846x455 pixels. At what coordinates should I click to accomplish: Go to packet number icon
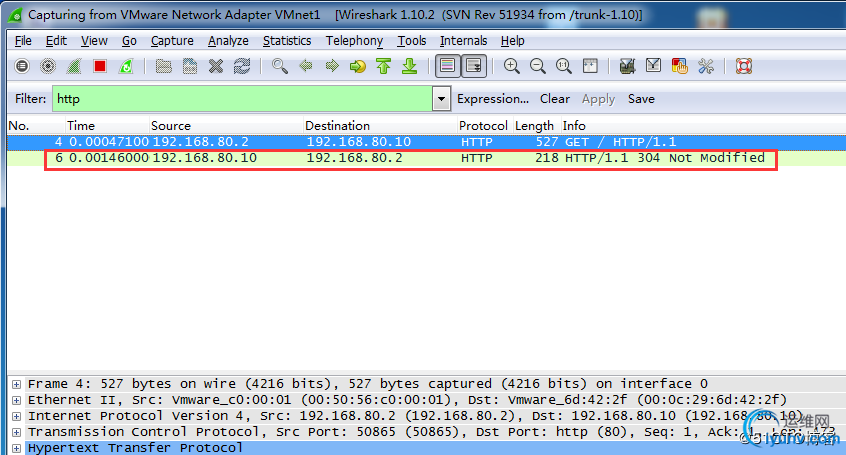358,66
